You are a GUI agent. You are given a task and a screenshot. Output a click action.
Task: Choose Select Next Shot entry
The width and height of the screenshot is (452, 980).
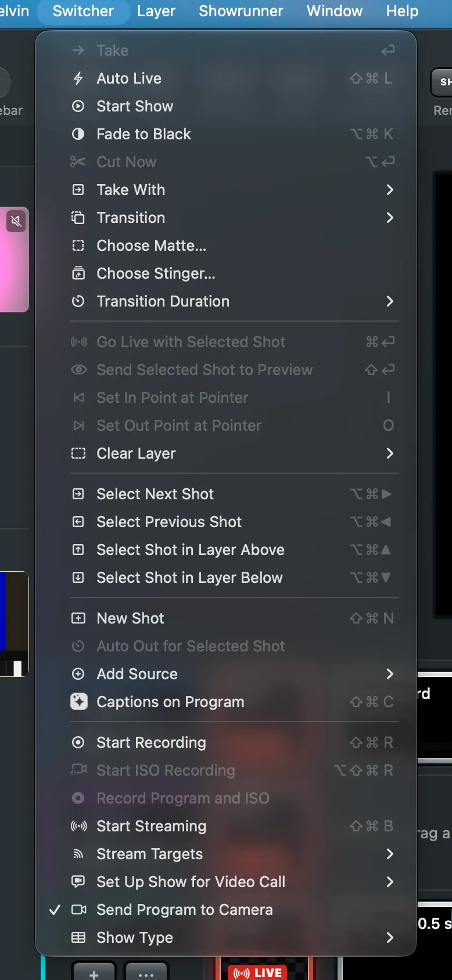click(x=226, y=494)
